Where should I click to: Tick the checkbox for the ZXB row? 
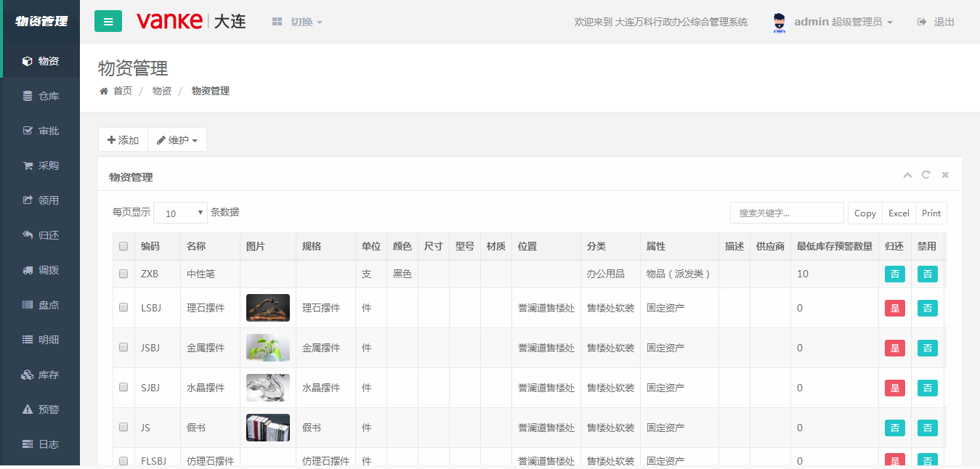123,274
